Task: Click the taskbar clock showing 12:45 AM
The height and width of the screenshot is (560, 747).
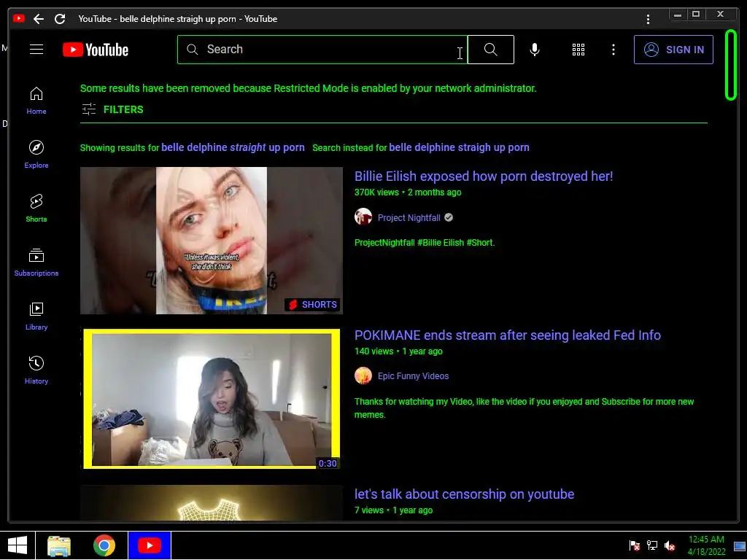Action: click(706, 545)
